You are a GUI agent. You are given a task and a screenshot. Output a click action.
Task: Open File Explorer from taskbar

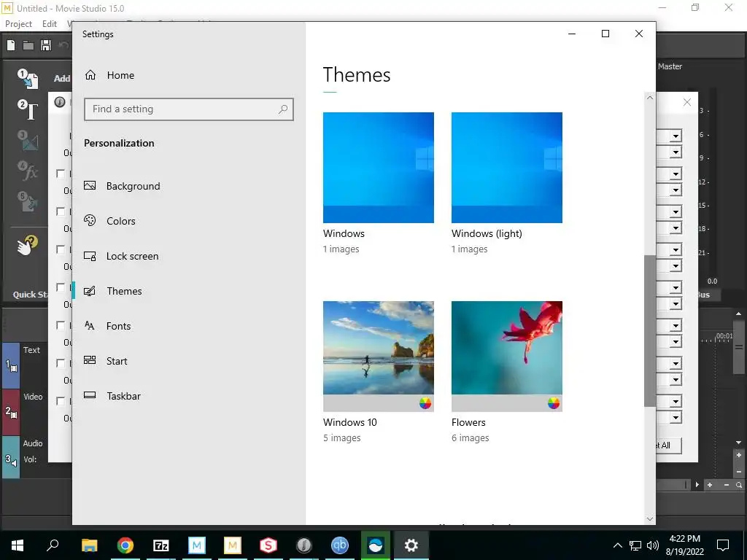[90, 545]
